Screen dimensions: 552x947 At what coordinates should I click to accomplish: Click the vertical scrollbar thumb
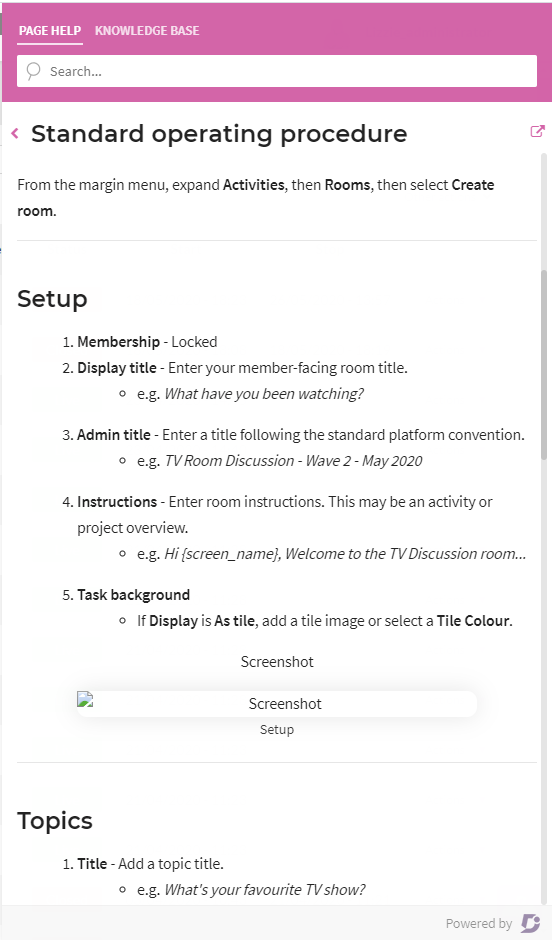point(544,365)
